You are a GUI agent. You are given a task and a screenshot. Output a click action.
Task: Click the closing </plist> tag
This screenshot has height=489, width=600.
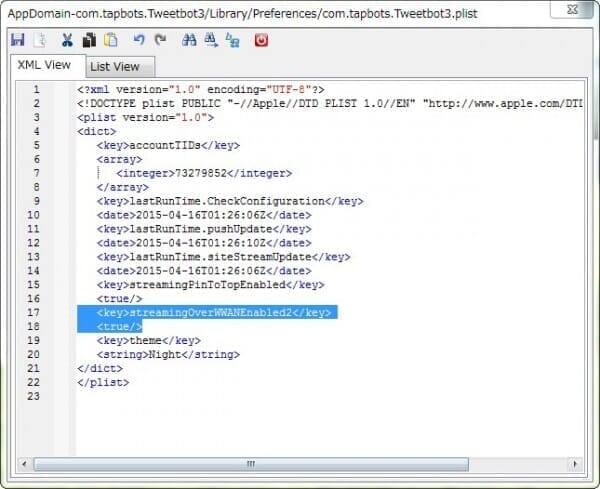point(103,383)
